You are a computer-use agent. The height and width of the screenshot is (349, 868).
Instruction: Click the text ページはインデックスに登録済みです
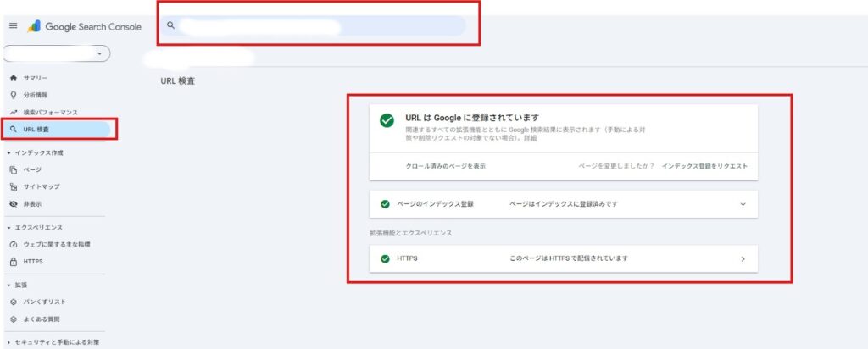tap(564, 204)
